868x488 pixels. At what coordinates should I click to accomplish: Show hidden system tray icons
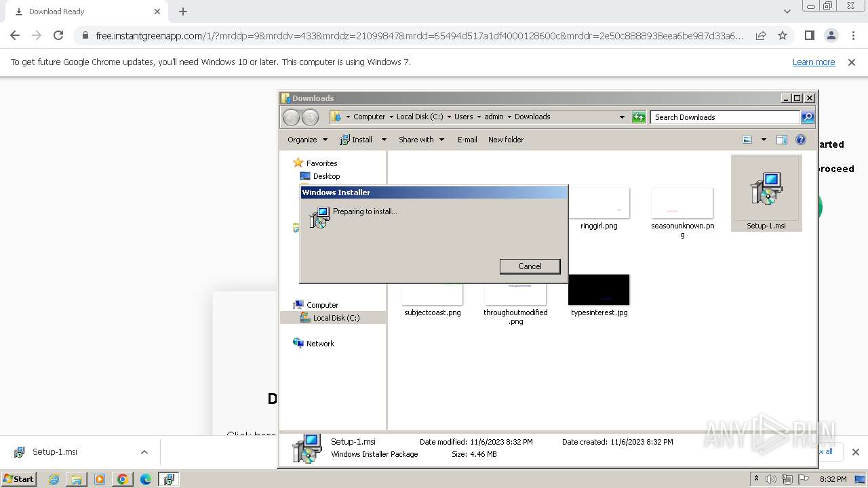tap(756, 479)
